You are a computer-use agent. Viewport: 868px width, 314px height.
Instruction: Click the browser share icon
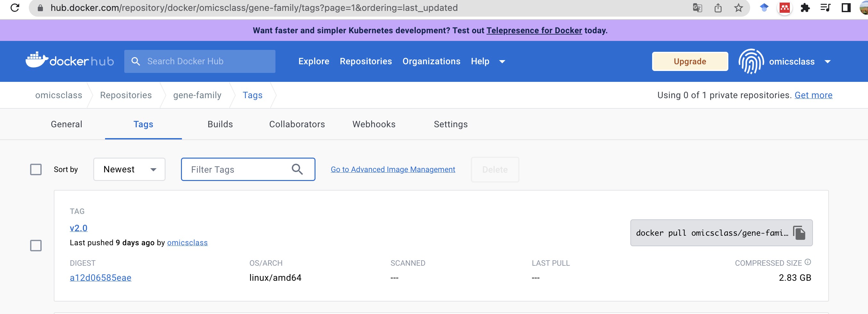(x=718, y=7)
